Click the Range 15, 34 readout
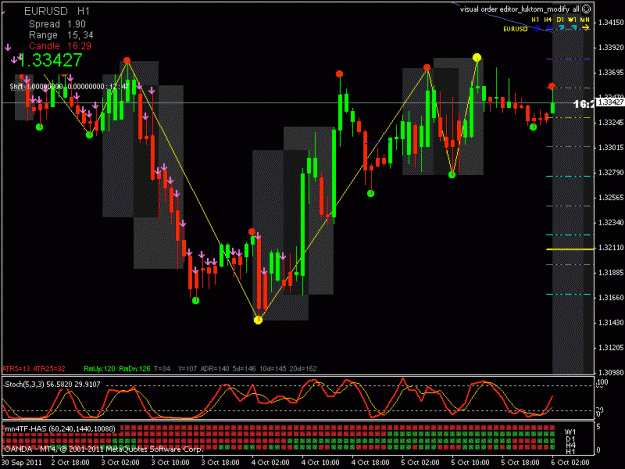 (x=61, y=35)
